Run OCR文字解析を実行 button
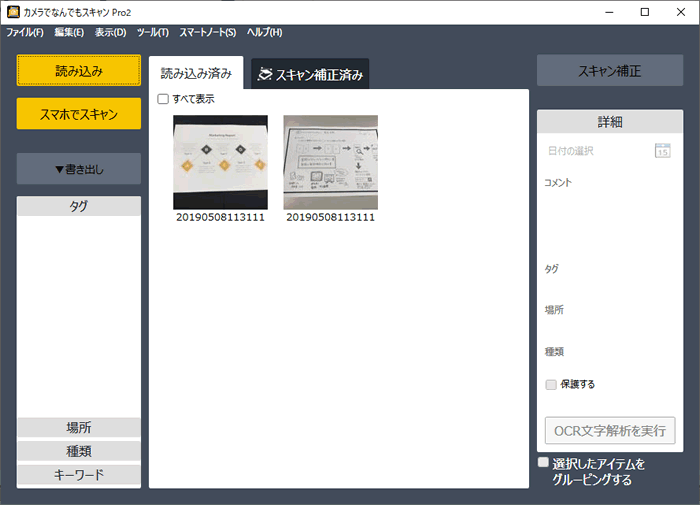The width and height of the screenshot is (700, 505). click(610, 431)
